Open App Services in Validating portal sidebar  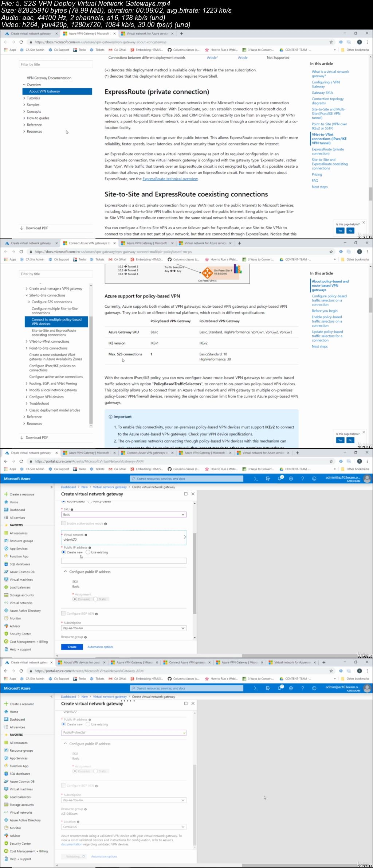pyautogui.click(x=19, y=758)
